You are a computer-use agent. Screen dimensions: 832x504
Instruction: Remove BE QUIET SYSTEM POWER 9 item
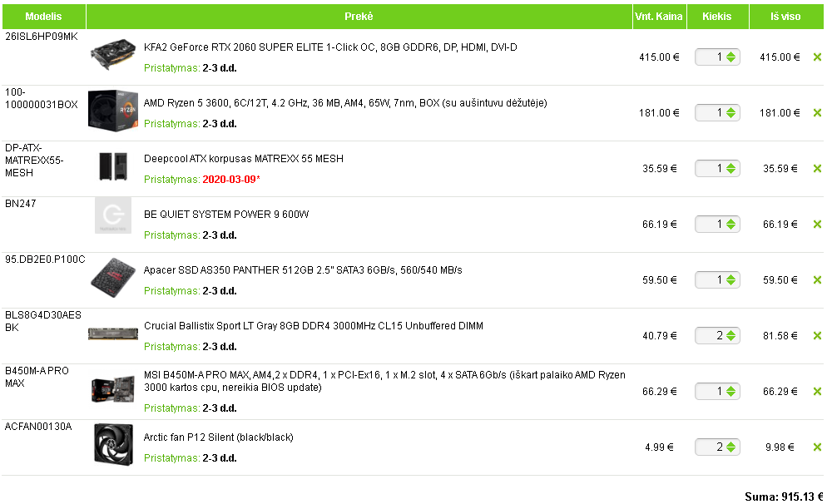817,225
